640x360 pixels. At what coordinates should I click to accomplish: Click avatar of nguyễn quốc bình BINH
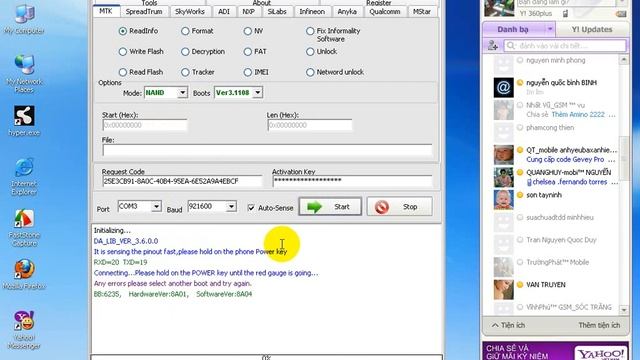[x=503, y=87]
